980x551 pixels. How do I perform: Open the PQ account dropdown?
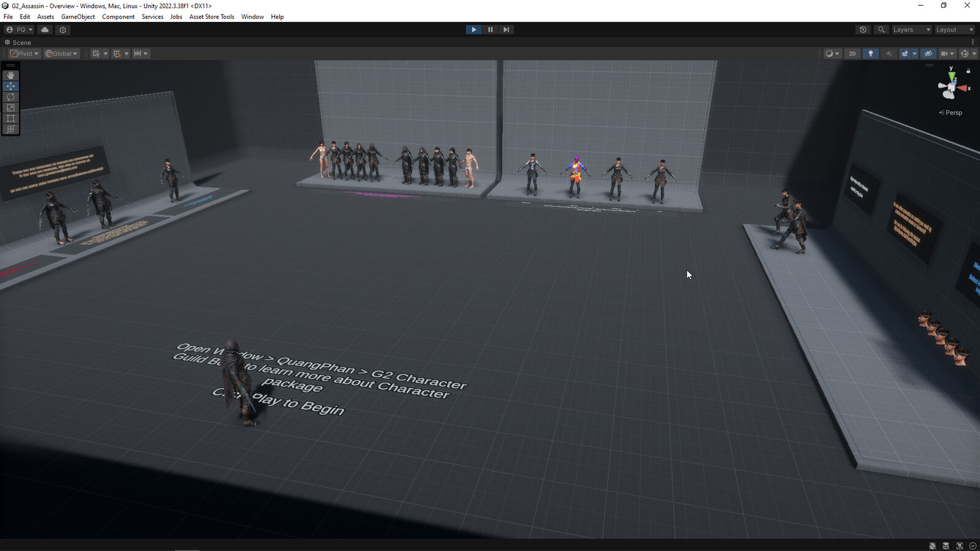(x=19, y=29)
